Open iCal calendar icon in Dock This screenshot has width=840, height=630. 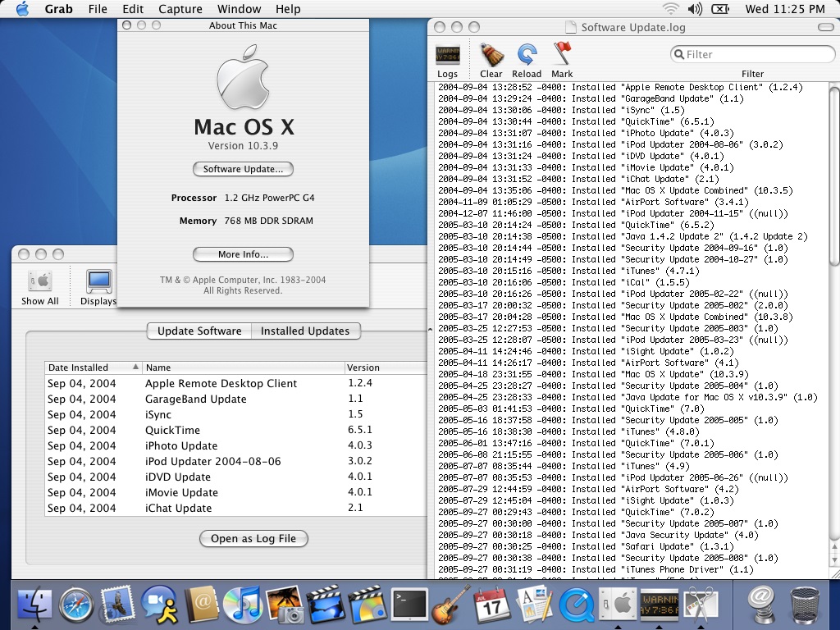click(492, 605)
